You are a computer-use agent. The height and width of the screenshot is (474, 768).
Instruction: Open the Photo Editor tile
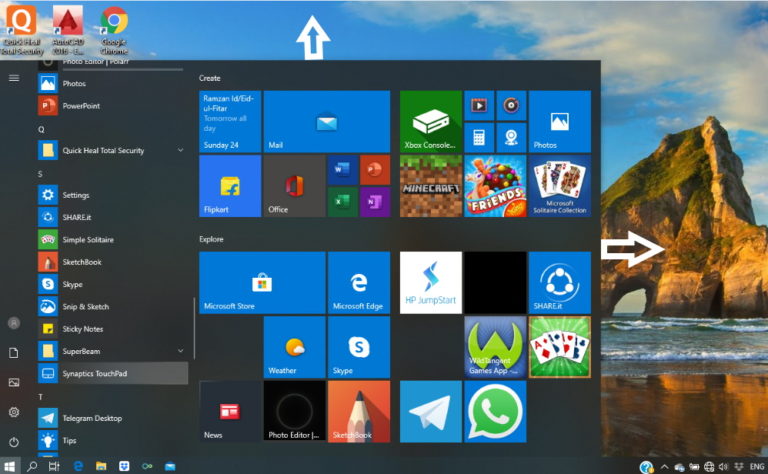coord(294,411)
